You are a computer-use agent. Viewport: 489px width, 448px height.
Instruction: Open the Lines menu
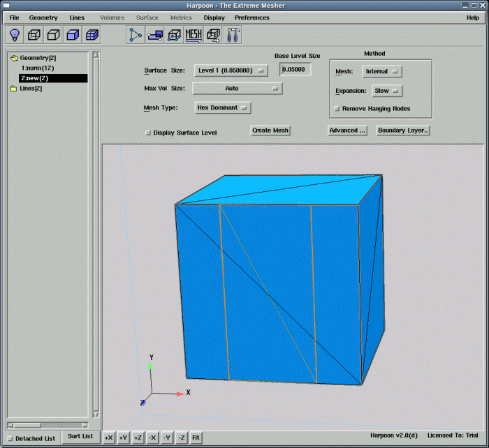(x=77, y=17)
